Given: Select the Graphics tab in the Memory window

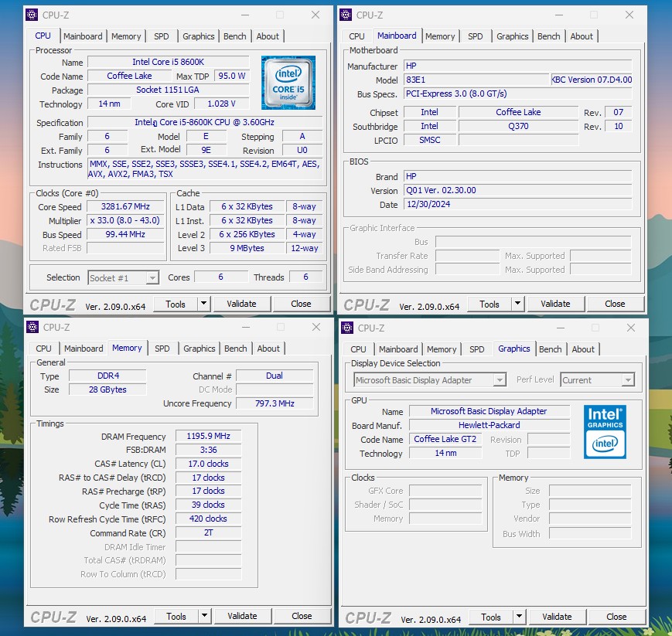Looking at the screenshot, I should (x=200, y=349).
